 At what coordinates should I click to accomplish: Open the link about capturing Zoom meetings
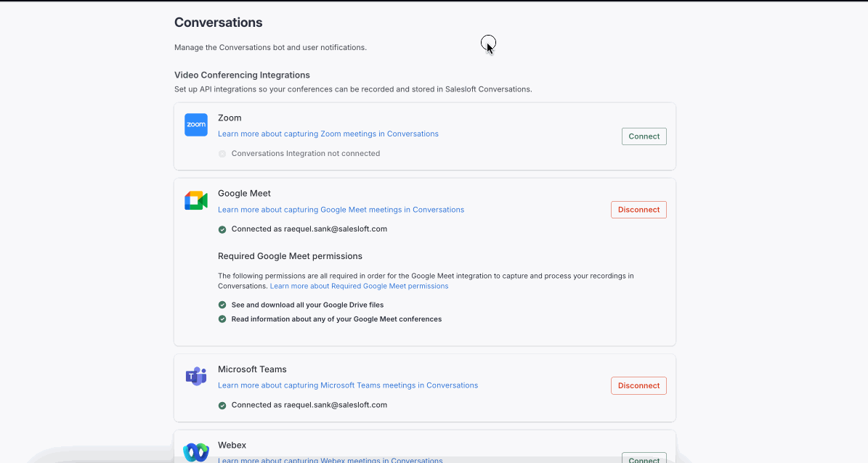tap(328, 134)
